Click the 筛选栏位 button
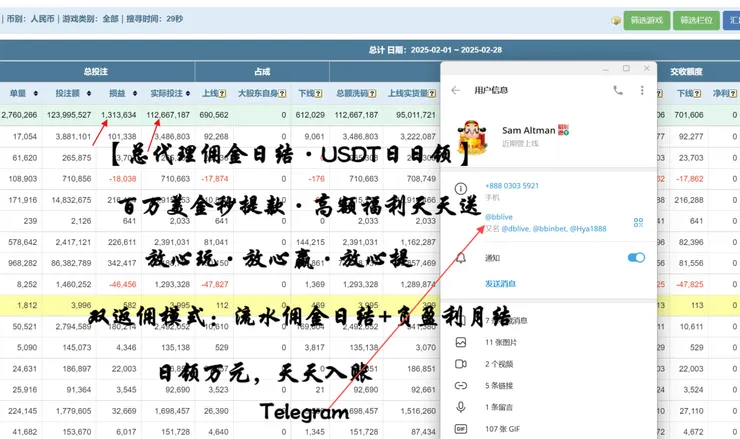 (696, 20)
